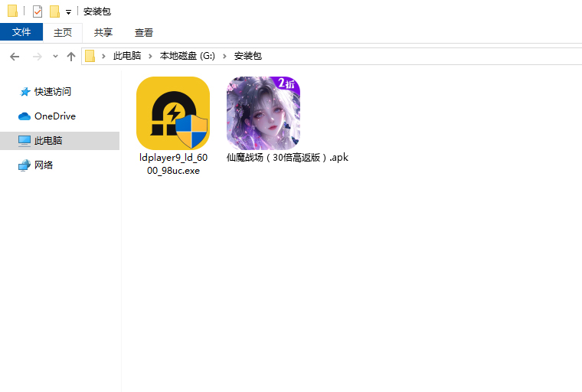
Task: Select the LDPlayer installer icon
Action: (x=173, y=113)
